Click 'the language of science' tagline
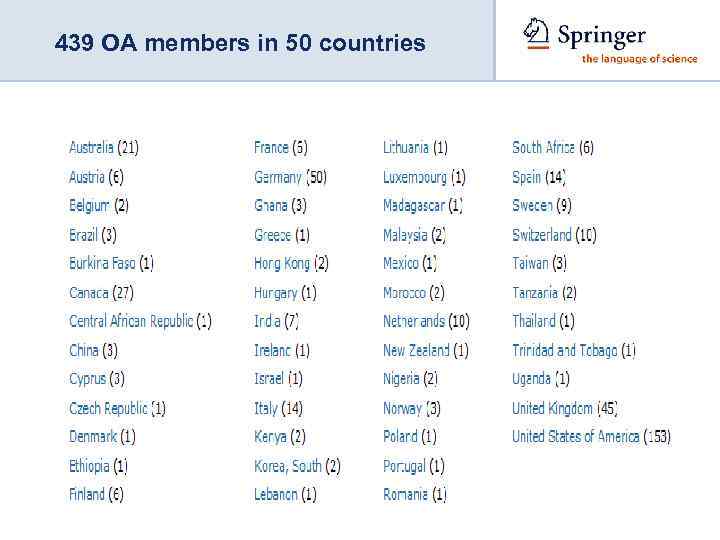The image size is (720, 540). 639,59
